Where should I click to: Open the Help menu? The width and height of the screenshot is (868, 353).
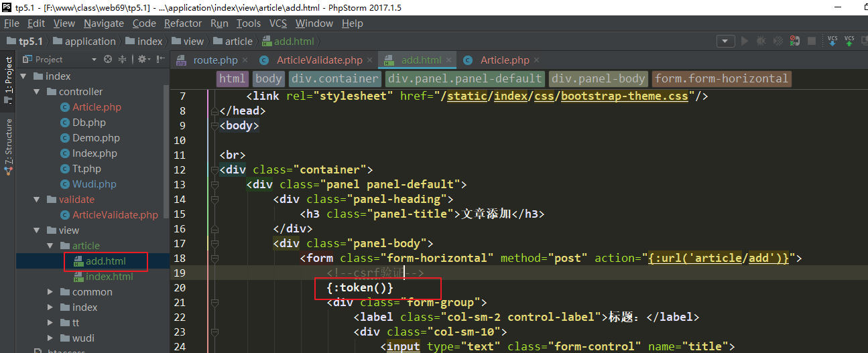(x=353, y=23)
